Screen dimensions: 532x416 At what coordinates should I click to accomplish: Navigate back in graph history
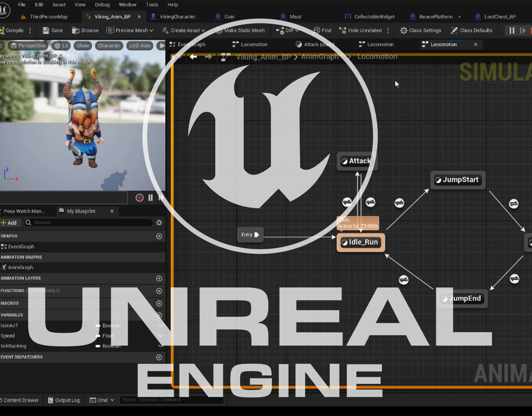coord(193,57)
